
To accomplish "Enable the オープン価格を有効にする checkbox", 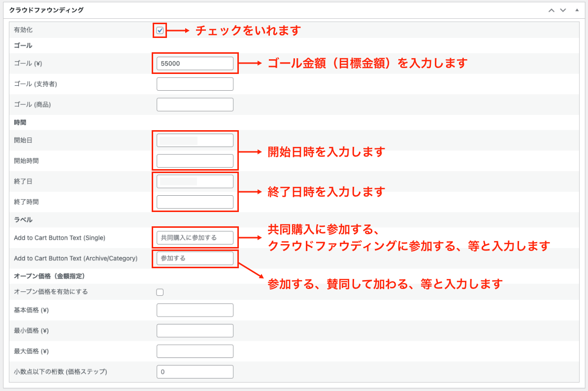I will coord(160,292).
